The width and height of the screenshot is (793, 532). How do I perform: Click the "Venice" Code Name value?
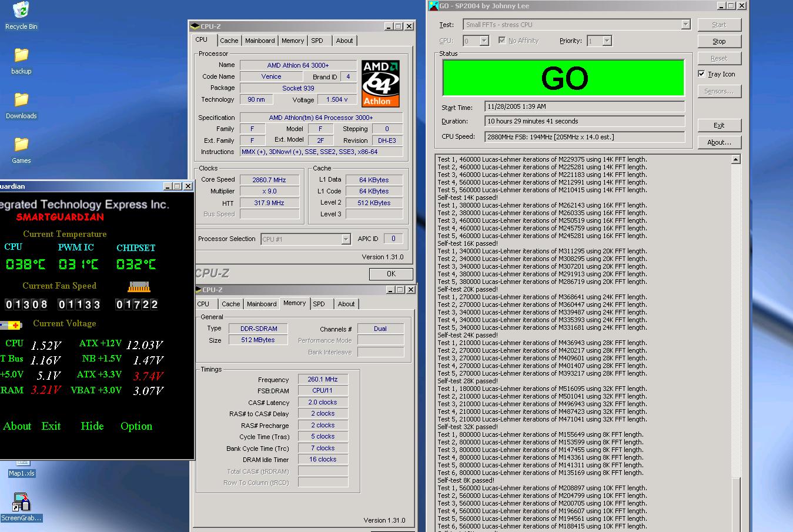(271, 77)
